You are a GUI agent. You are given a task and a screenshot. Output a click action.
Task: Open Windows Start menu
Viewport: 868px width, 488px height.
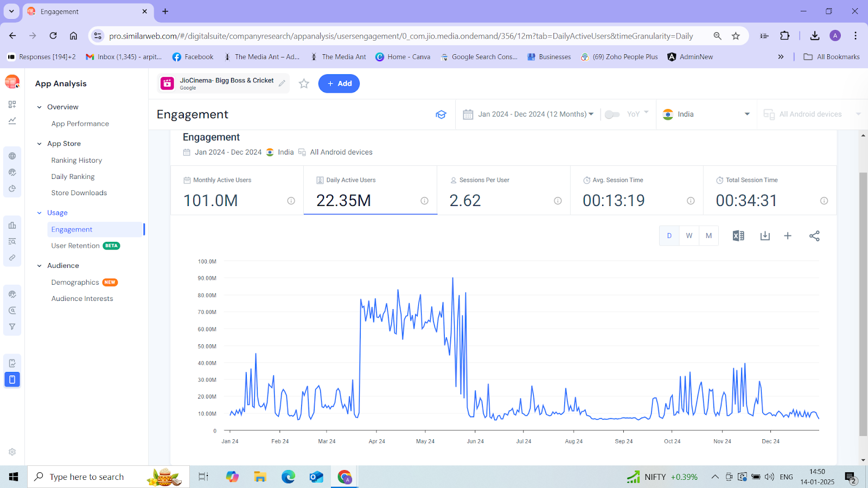point(14,477)
